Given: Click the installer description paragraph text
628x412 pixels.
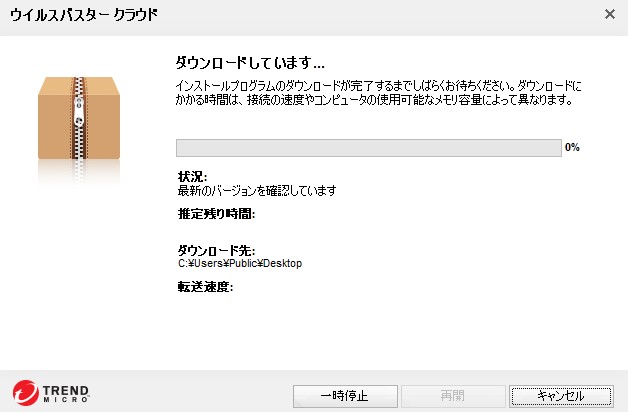Looking at the screenshot, I should click(378, 92).
